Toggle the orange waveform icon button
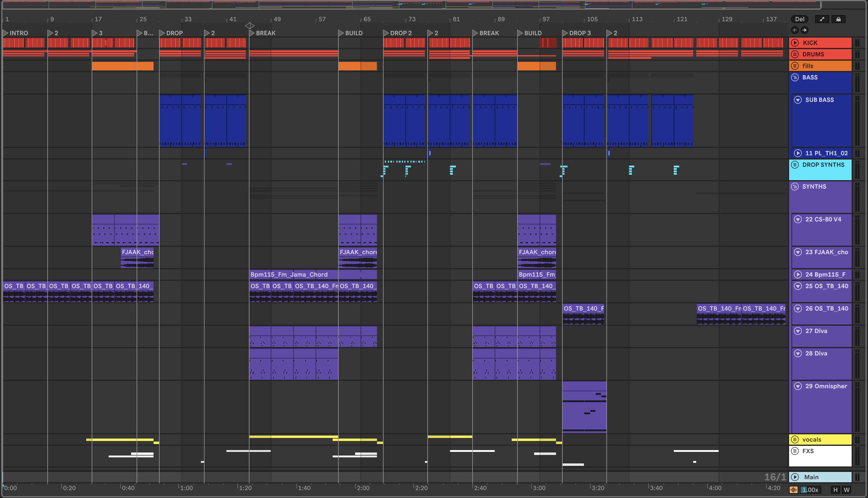Viewport: 868px width, 498px height. pyautogui.click(x=793, y=490)
